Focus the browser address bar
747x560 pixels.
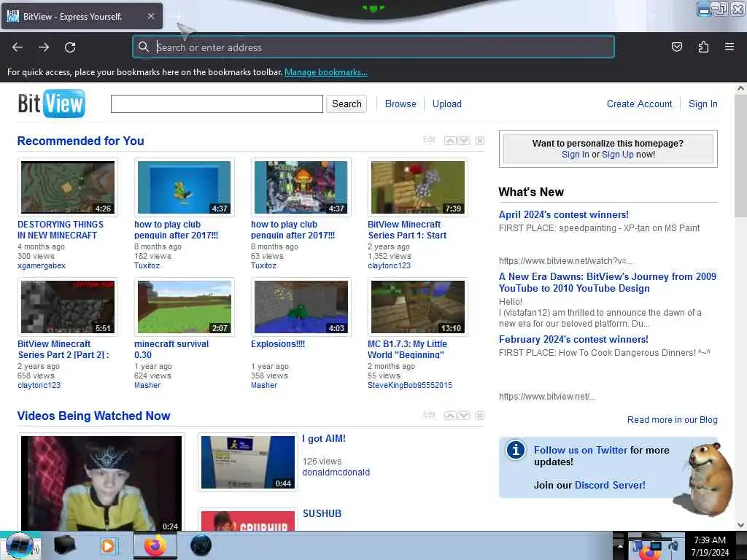(373, 47)
